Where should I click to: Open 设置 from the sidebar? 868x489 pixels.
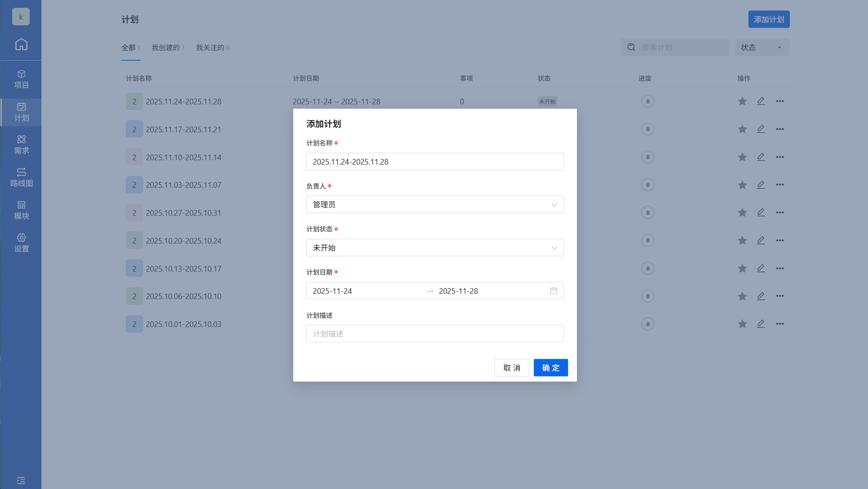tap(21, 243)
